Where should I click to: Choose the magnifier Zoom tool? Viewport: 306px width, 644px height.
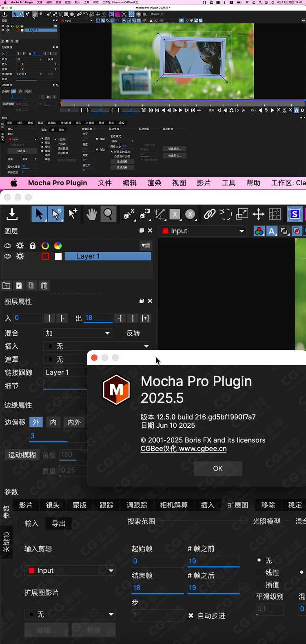click(x=108, y=214)
